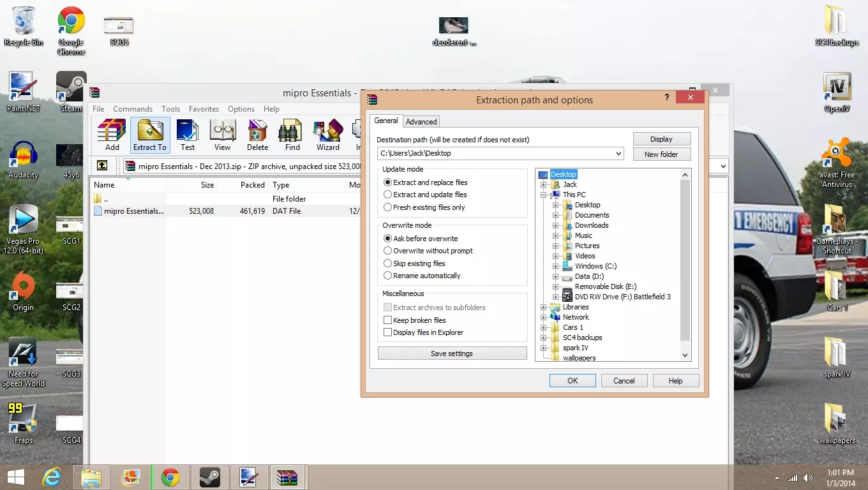Collapse the This PC tree node
This screenshot has height=490, width=868.
544,195
